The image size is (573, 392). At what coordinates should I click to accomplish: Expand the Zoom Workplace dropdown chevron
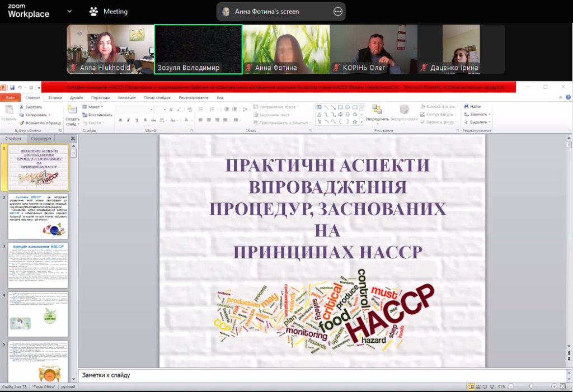69,11
